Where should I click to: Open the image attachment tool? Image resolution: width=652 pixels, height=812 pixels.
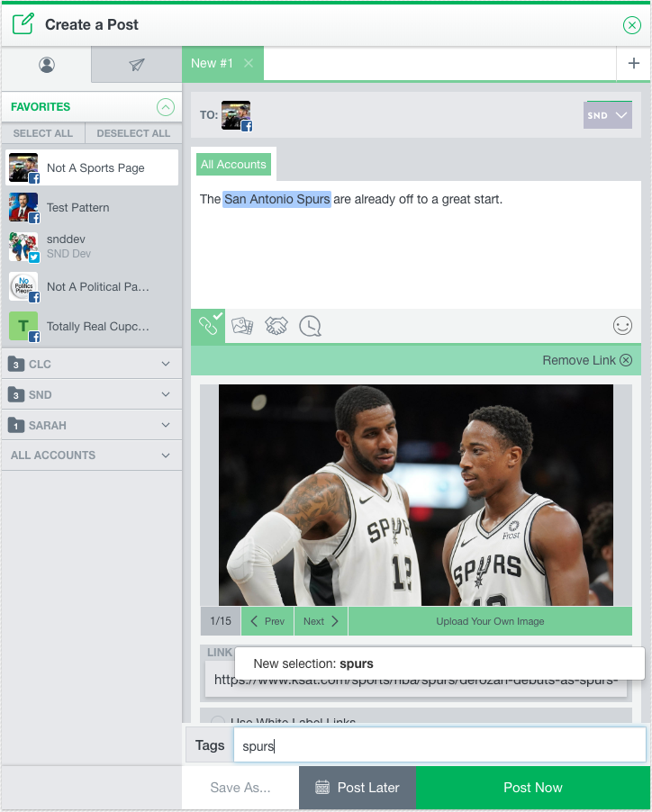click(x=242, y=326)
